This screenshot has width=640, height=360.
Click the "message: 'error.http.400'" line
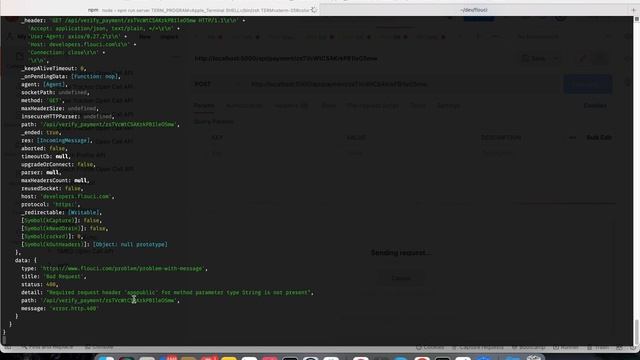tap(60, 308)
